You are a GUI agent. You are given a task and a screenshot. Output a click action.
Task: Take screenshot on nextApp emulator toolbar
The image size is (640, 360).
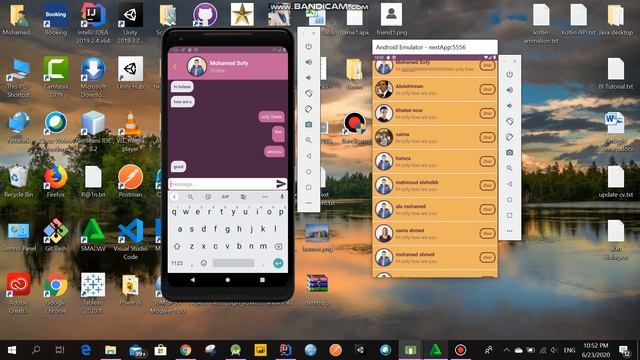pos(509,152)
